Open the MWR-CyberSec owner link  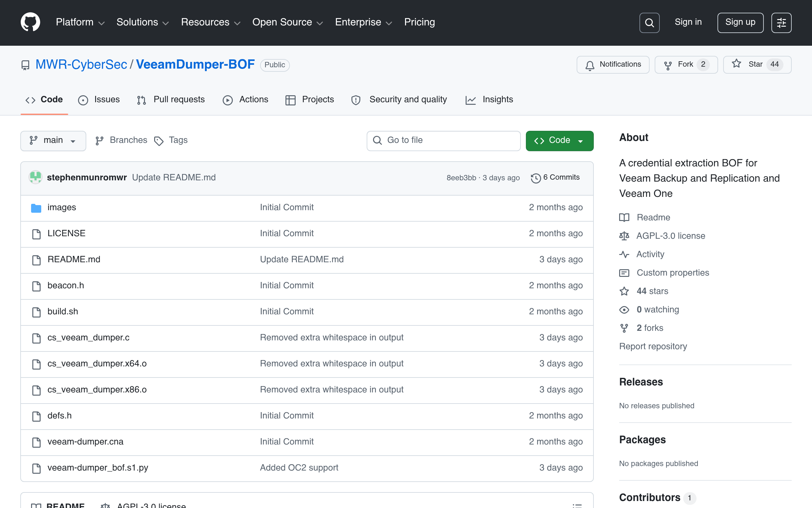(x=81, y=64)
